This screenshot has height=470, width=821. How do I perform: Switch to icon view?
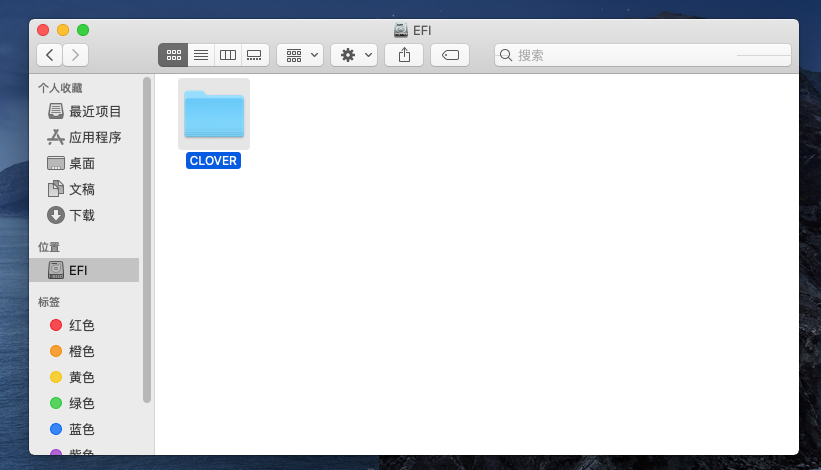click(173, 55)
